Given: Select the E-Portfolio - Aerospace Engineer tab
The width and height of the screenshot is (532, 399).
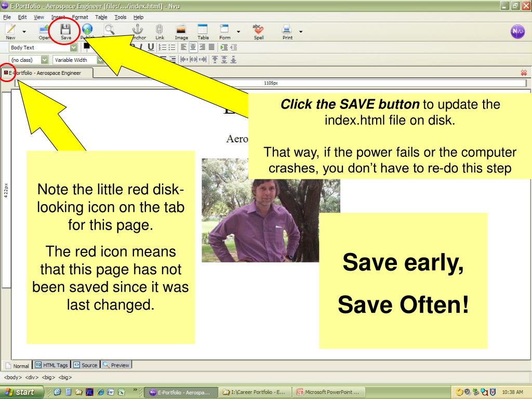Looking at the screenshot, I should click(47, 73).
